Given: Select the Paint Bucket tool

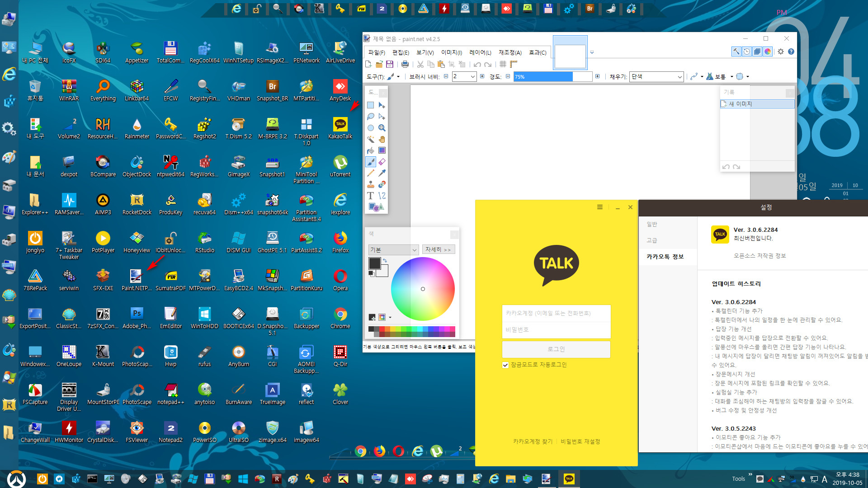Looking at the screenshot, I should coord(371,150).
